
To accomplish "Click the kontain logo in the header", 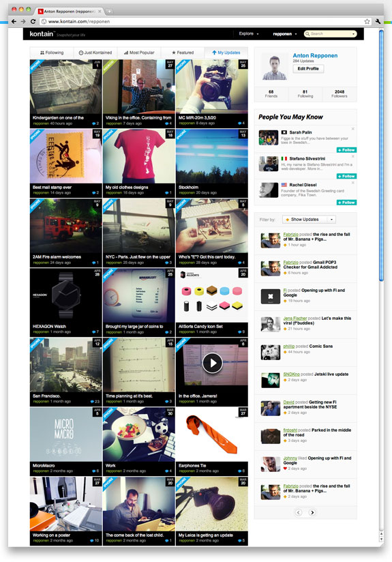I will click(x=42, y=33).
